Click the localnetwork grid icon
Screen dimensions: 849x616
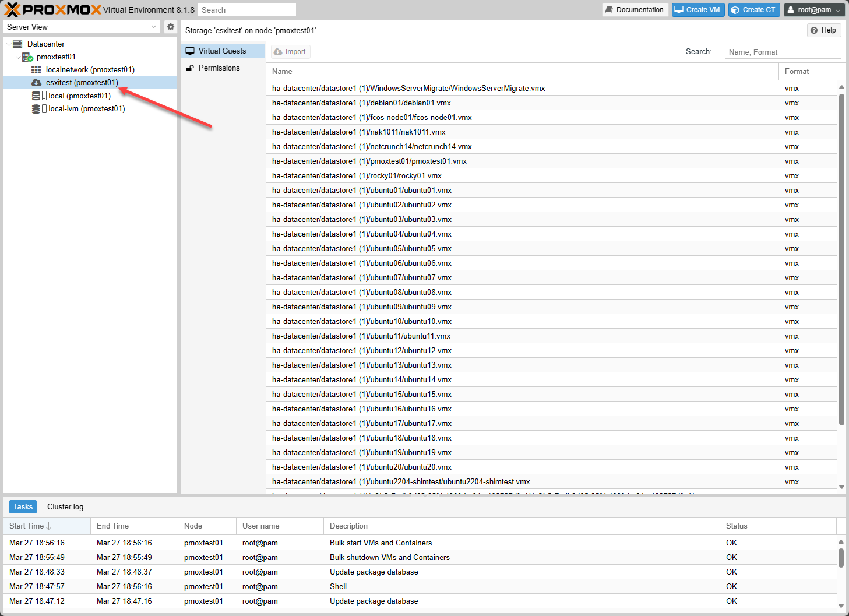coord(36,70)
